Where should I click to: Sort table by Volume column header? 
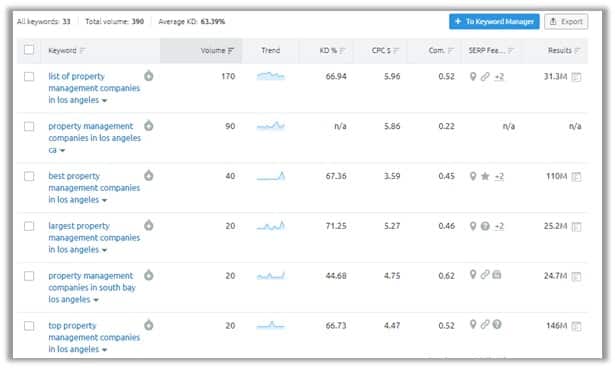(217, 51)
